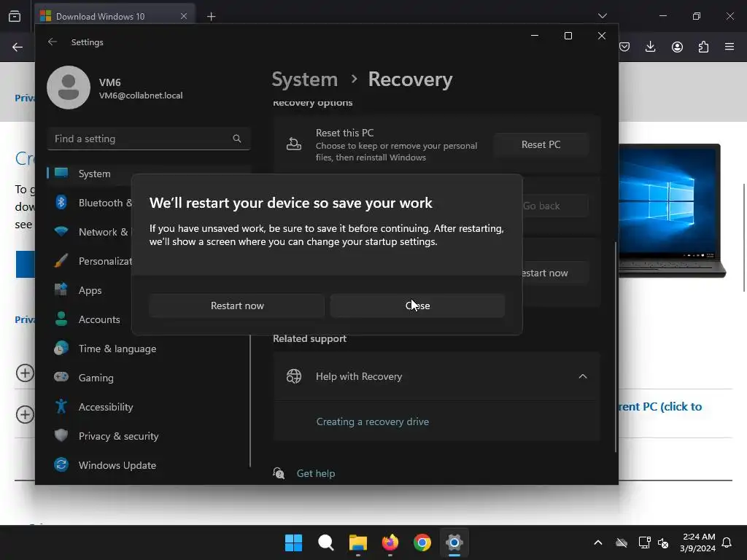Click the Get help chat icon
747x560 pixels.
click(279, 472)
